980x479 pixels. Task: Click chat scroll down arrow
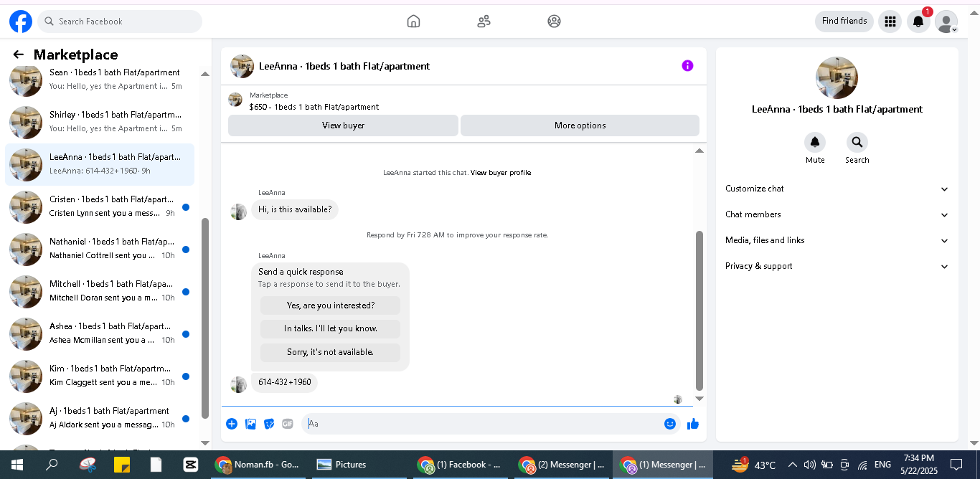(699, 399)
